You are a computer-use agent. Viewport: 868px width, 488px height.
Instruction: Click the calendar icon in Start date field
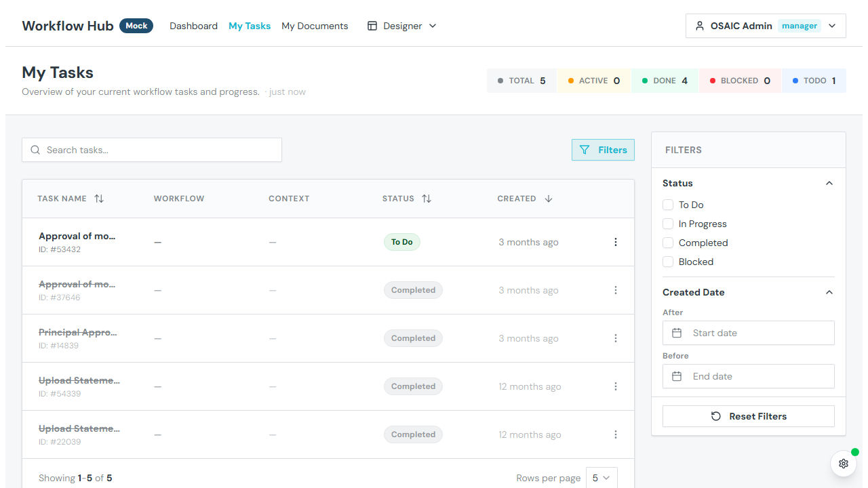point(677,333)
